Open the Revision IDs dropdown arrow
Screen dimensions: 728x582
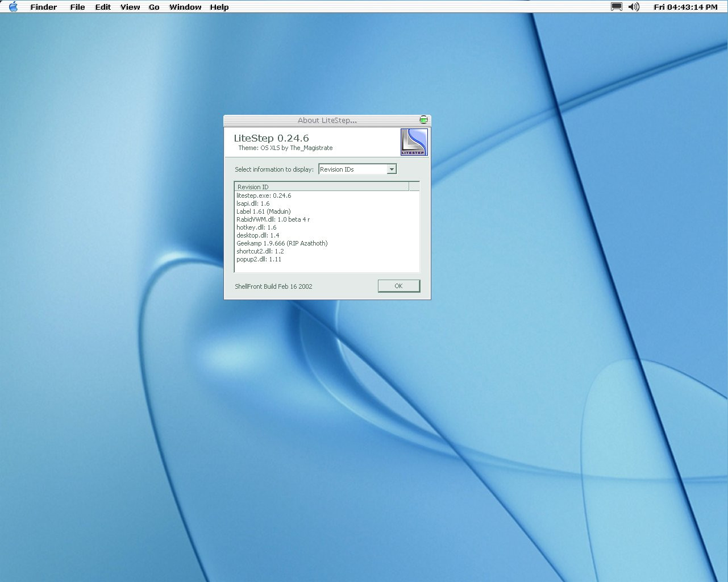(392, 169)
